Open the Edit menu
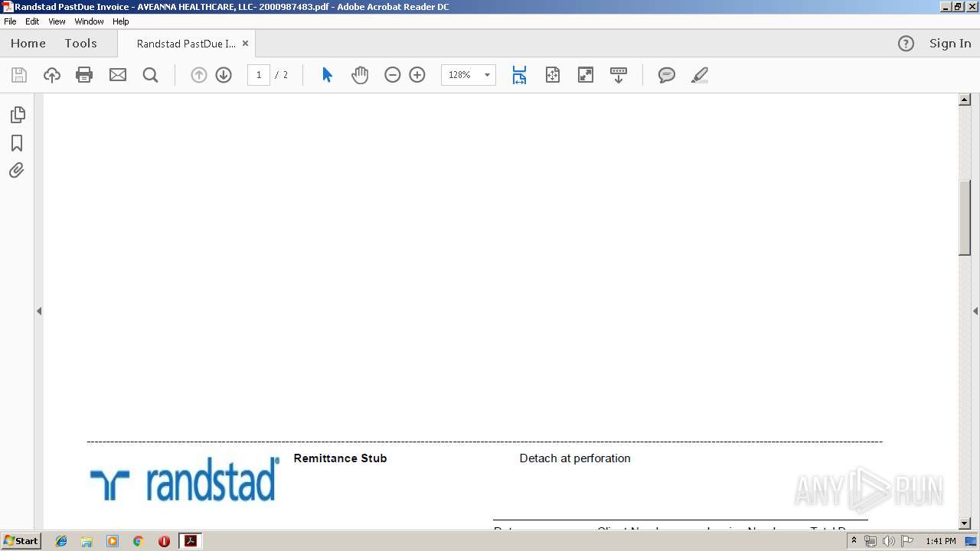This screenshot has height=551, width=980. tap(32, 21)
